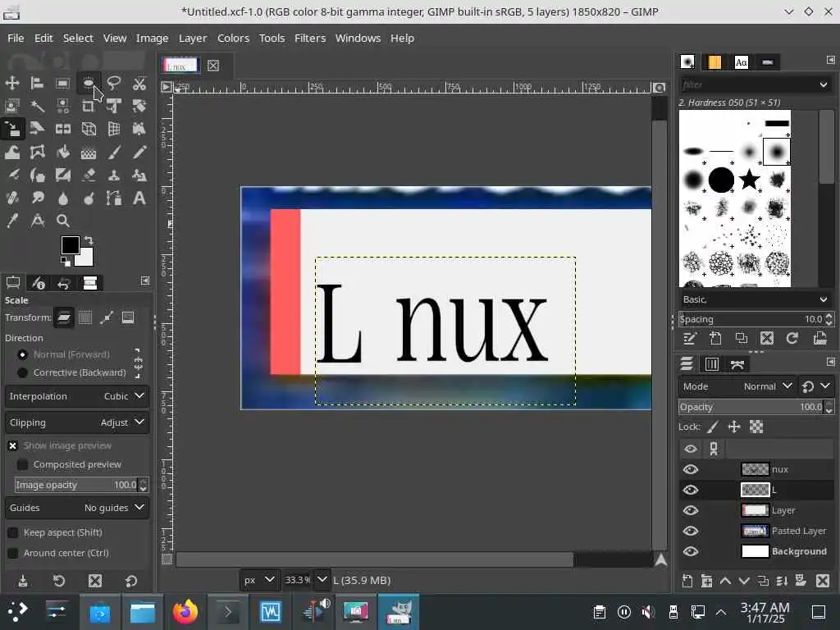The height and width of the screenshot is (630, 840).
Task: Open the Clipping Adjust dropdown
Action: pyautogui.click(x=77, y=422)
